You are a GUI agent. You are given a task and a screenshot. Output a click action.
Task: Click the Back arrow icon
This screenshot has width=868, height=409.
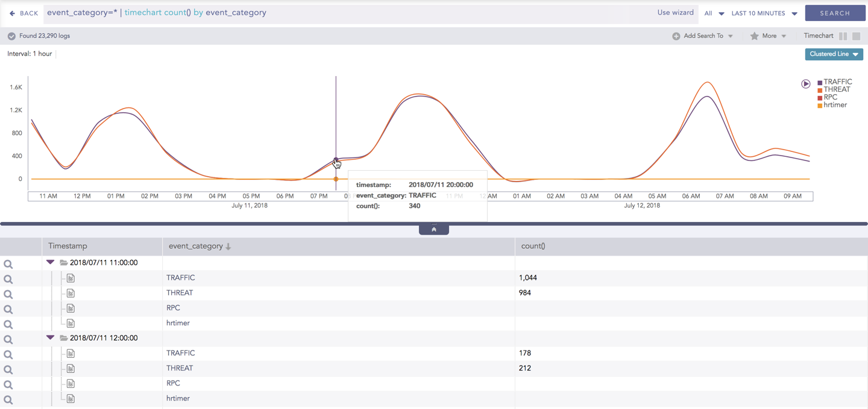(12, 13)
